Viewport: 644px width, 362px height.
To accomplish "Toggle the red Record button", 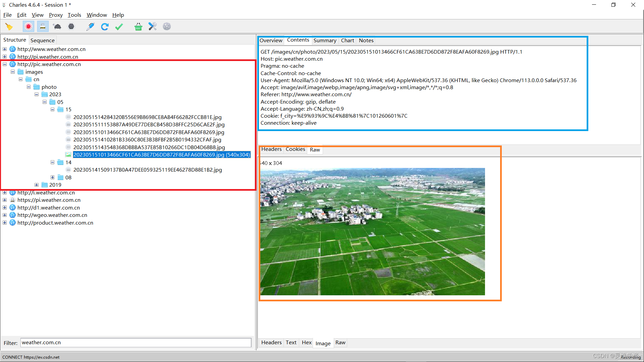I will pyautogui.click(x=29, y=26).
